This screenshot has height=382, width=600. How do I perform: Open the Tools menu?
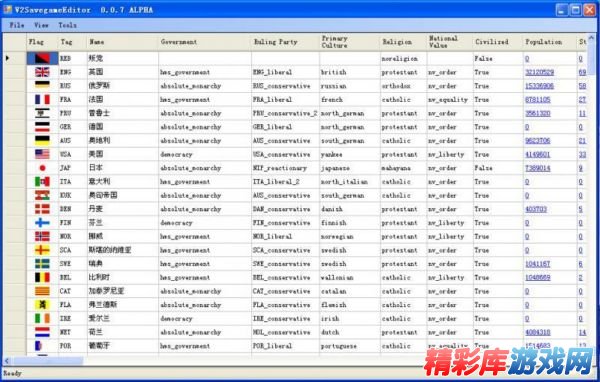(x=67, y=25)
